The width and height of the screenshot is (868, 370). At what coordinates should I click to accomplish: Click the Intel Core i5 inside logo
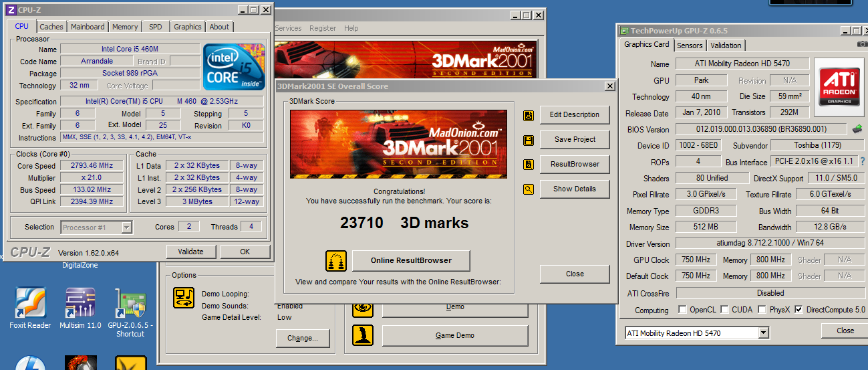[x=235, y=67]
